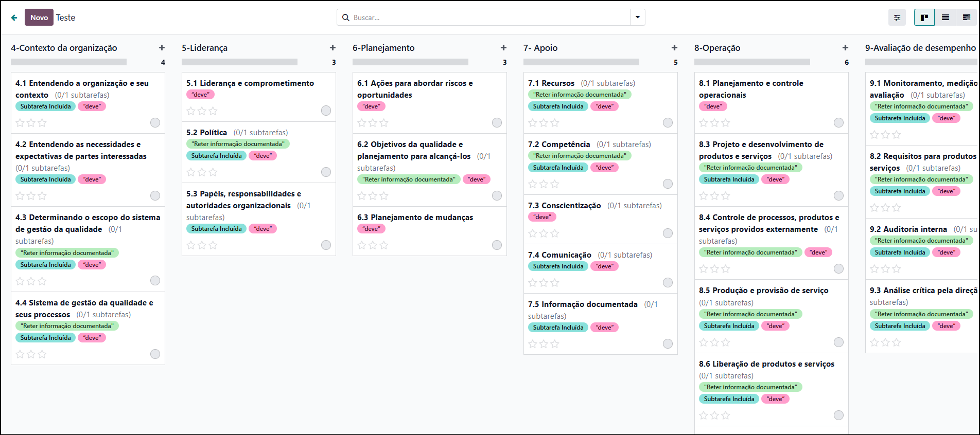
Task: Open the 4-Contexto da organização column header
Action: pyautogui.click(x=64, y=48)
